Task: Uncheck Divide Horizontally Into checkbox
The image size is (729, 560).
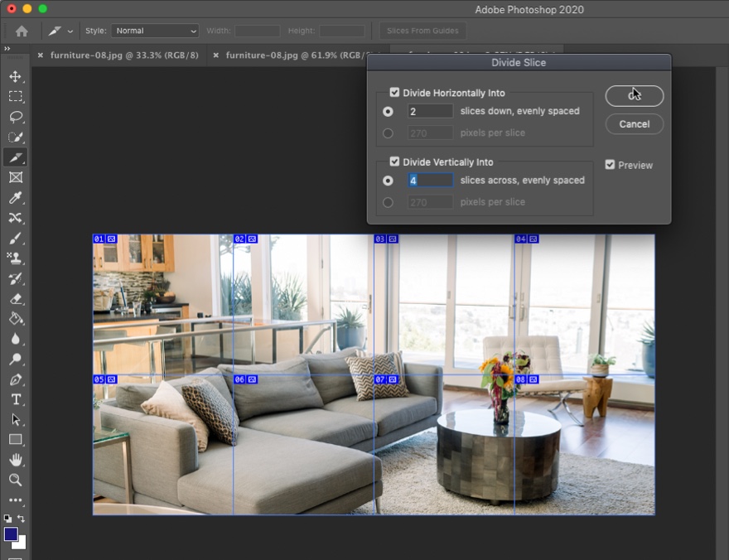Action: [x=394, y=93]
